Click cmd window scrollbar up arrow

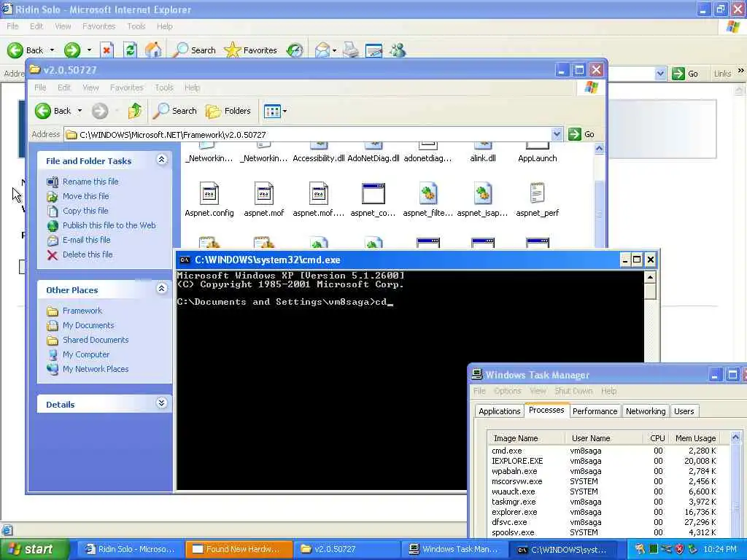650,277
